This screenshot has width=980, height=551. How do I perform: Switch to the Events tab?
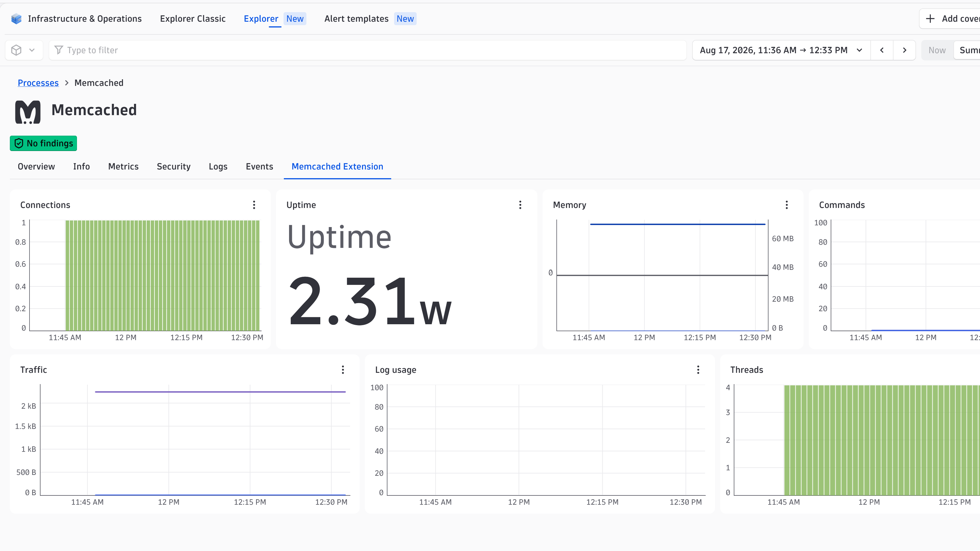[x=260, y=167]
